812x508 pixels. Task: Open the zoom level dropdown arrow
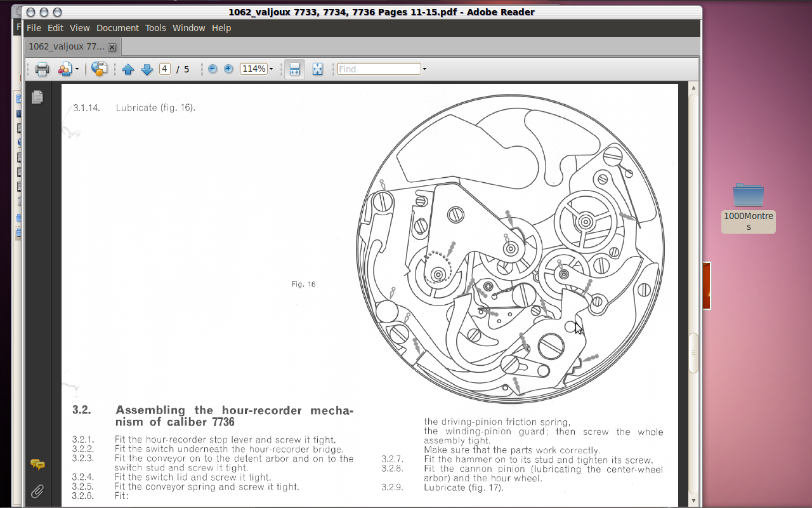(272, 69)
